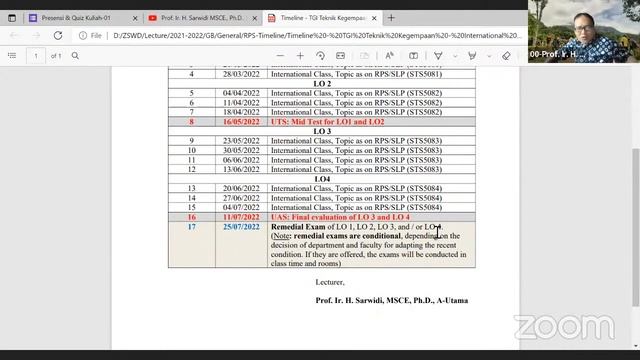Rotate the PDF page
The height and width of the screenshot is (360, 640).
320,56
